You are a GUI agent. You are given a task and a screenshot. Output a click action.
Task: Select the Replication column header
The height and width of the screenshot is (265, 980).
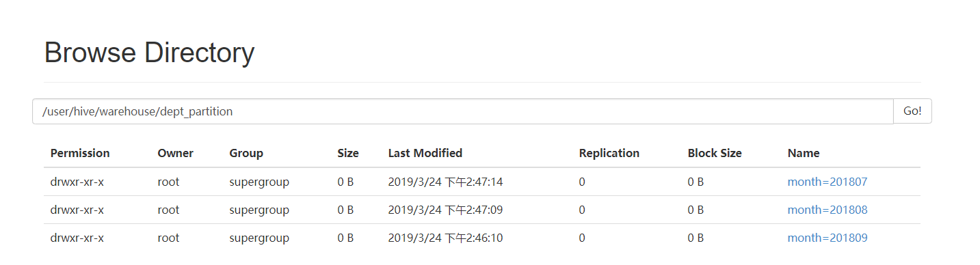[x=609, y=153]
